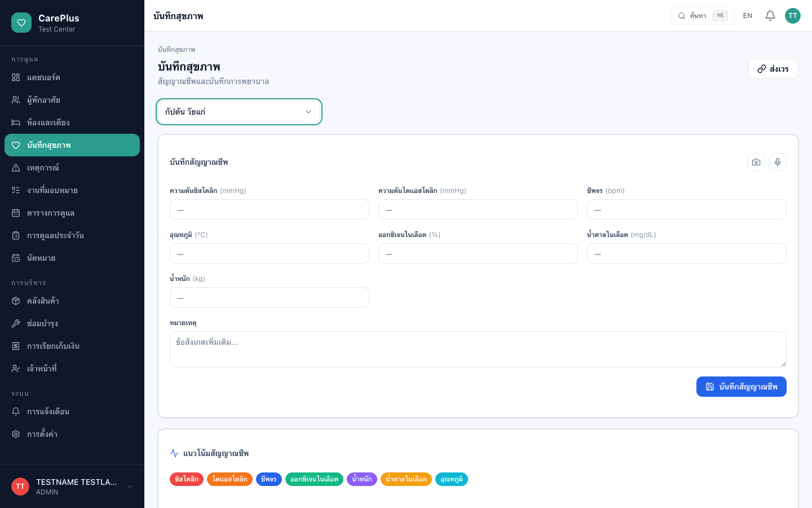Toggle the blue ชีพจร trend chip

[x=269, y=479]
